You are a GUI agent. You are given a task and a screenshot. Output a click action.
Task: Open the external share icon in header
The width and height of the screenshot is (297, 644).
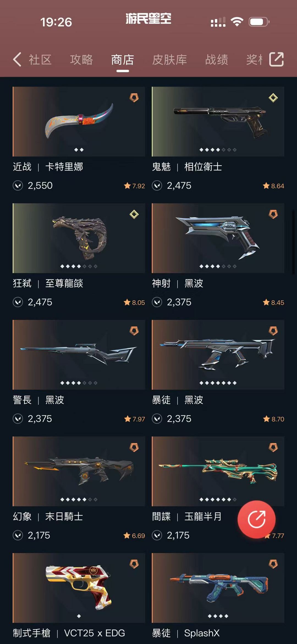coord(276,59)
